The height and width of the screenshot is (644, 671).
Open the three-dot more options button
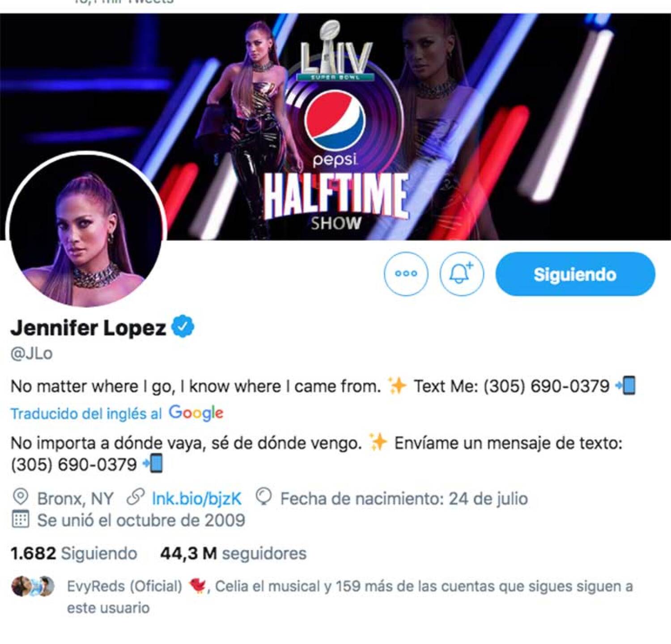coord(406,274)
